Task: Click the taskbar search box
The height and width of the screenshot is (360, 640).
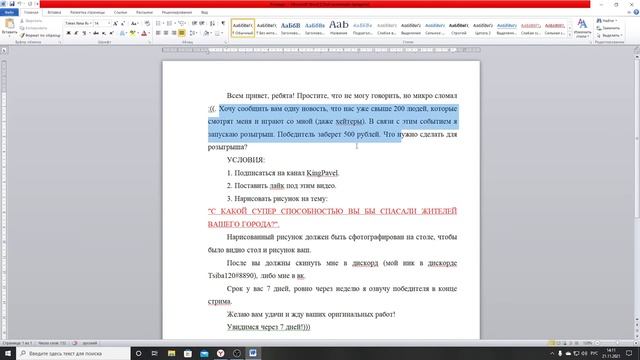Action: (73, 353)
